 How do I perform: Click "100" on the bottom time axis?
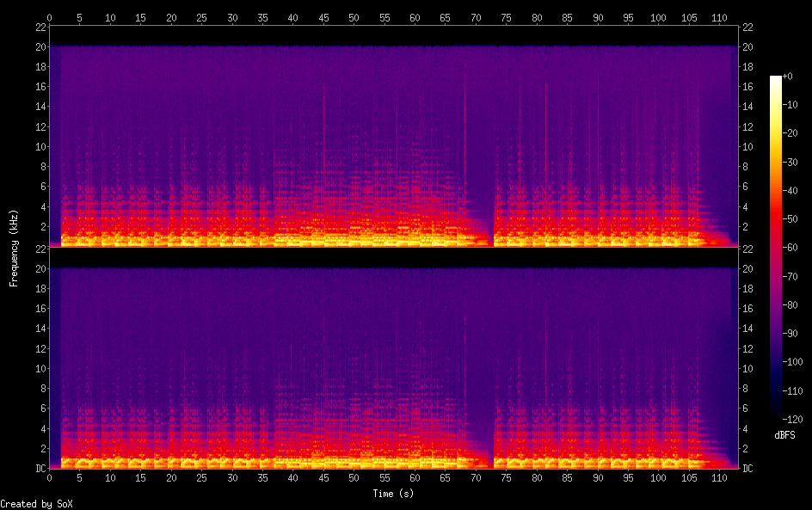[x=658, y=478]
